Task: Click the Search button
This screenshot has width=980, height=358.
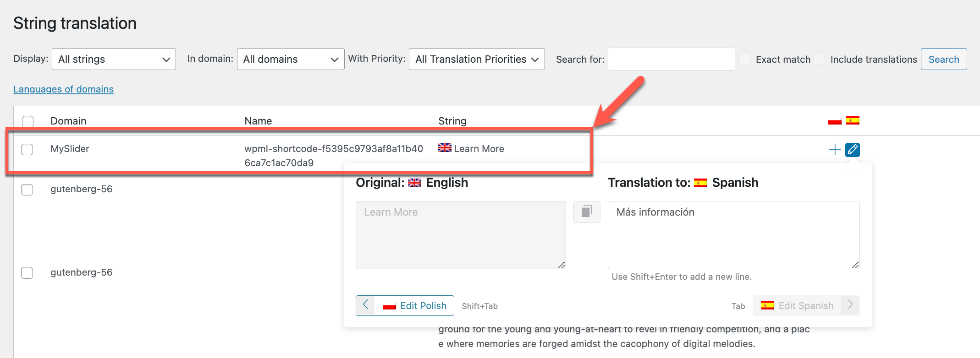Action: click(x=943, y=59)
